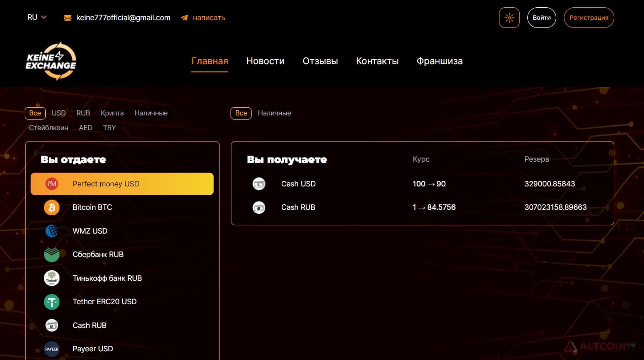
Task: Filter give currencies by AED
Action: (x=86, y=128)
